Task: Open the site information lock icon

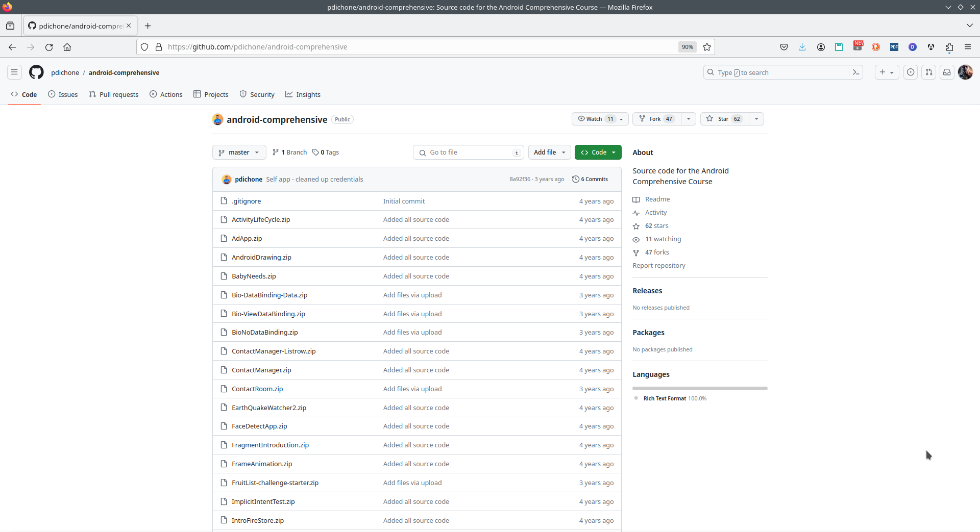Action: tap(159, 47)
